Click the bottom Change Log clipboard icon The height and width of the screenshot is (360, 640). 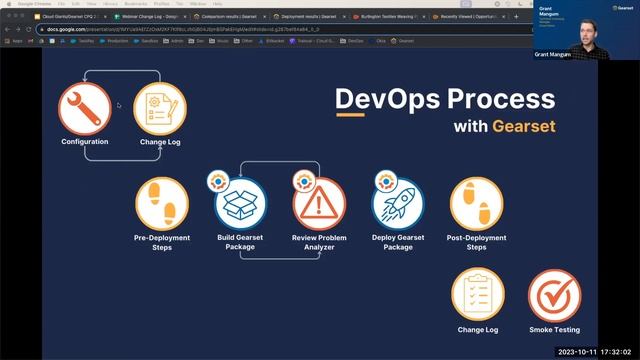478,294
